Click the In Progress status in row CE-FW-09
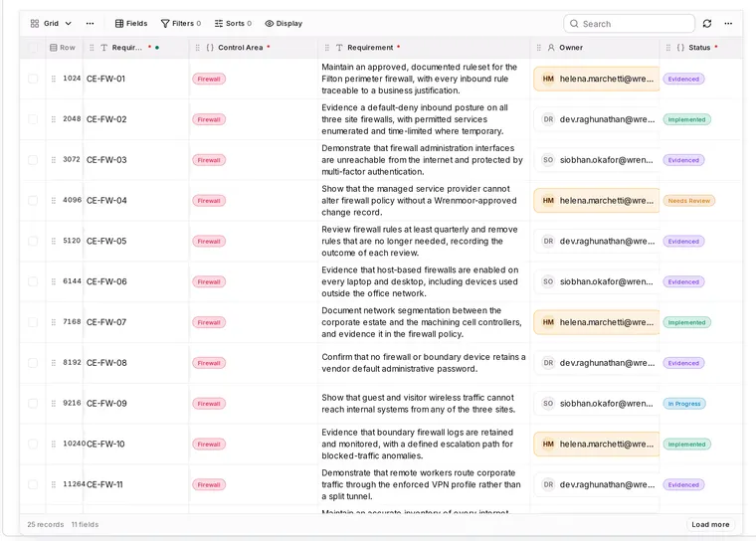 (x=684, y=403)
